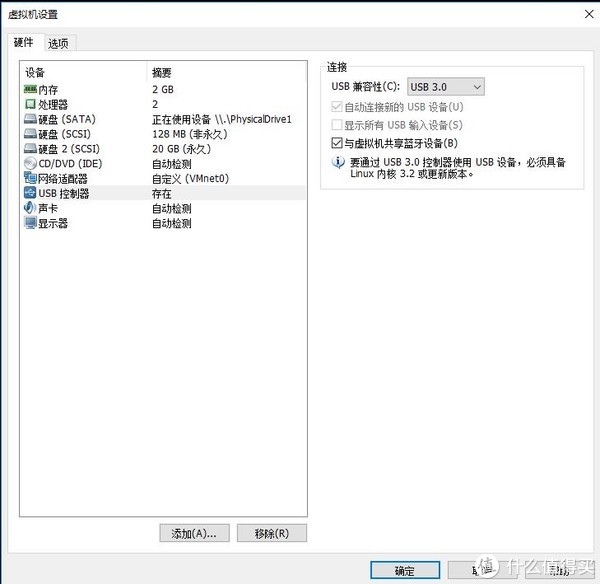Click the 确定 button
The image size is (600, 584).
point(405,570)
